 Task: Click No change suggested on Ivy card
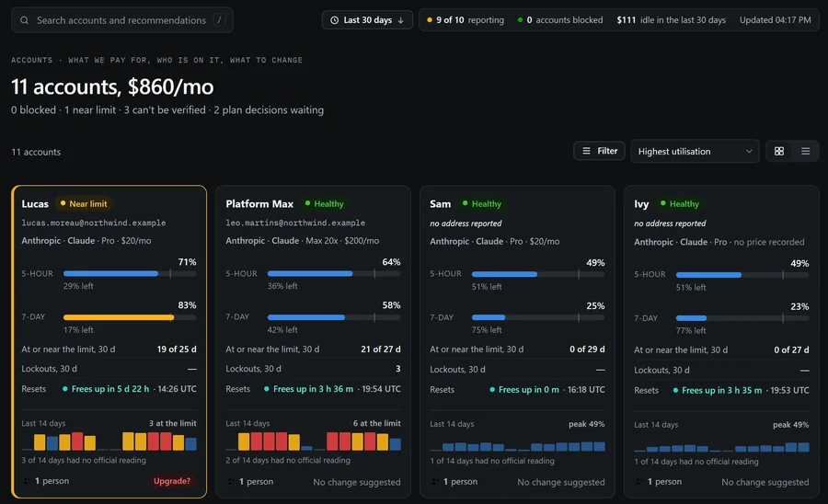[x=765, y=482]
